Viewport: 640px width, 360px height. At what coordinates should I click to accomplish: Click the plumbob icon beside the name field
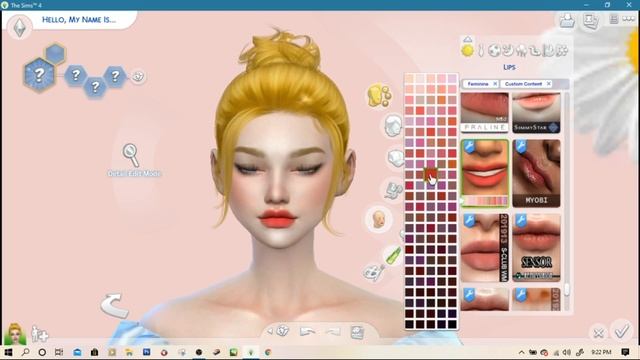19,27
